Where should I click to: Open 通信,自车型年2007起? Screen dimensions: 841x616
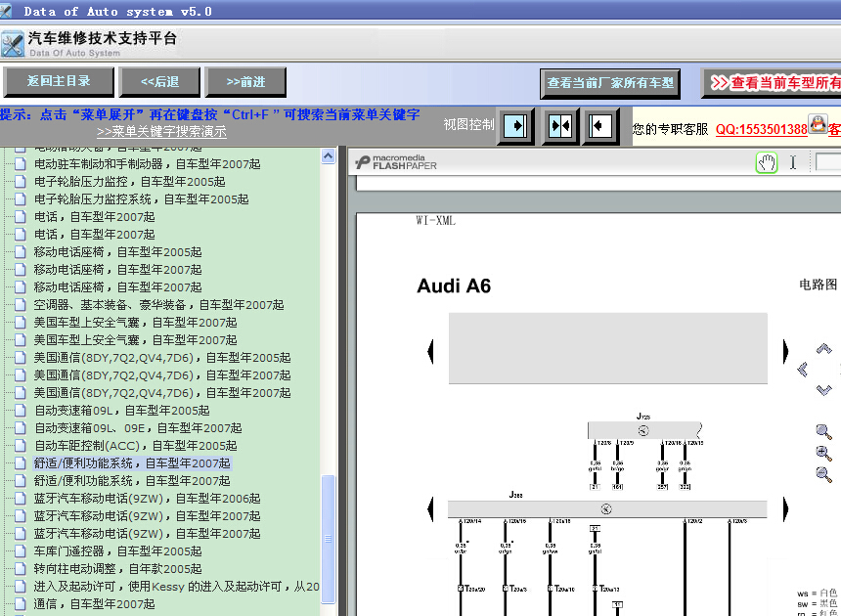(94, 604)
